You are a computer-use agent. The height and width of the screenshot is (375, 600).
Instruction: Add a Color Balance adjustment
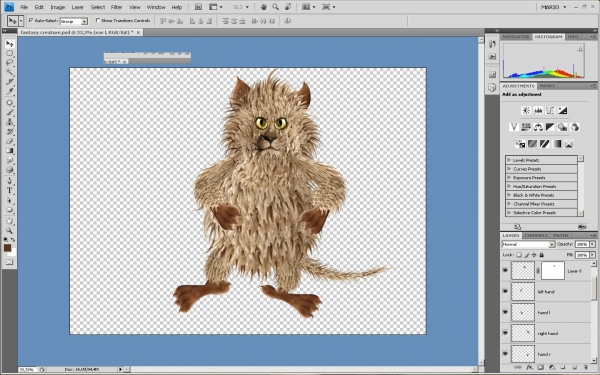click(538, 127)
